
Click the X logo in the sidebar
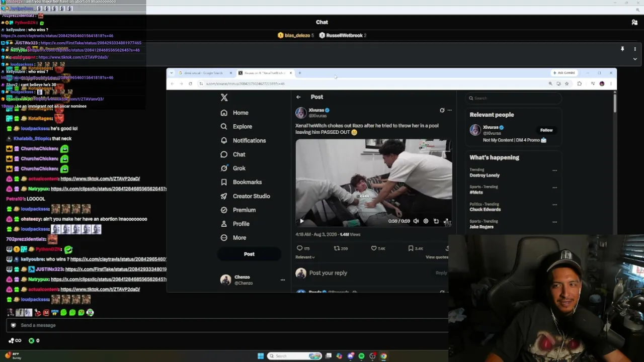click(x=224, y=98)
